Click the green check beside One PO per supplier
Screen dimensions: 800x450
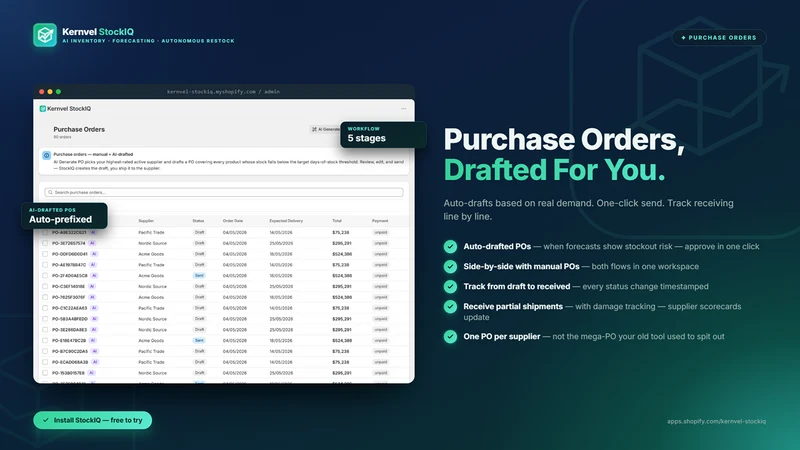click(450, 337)
